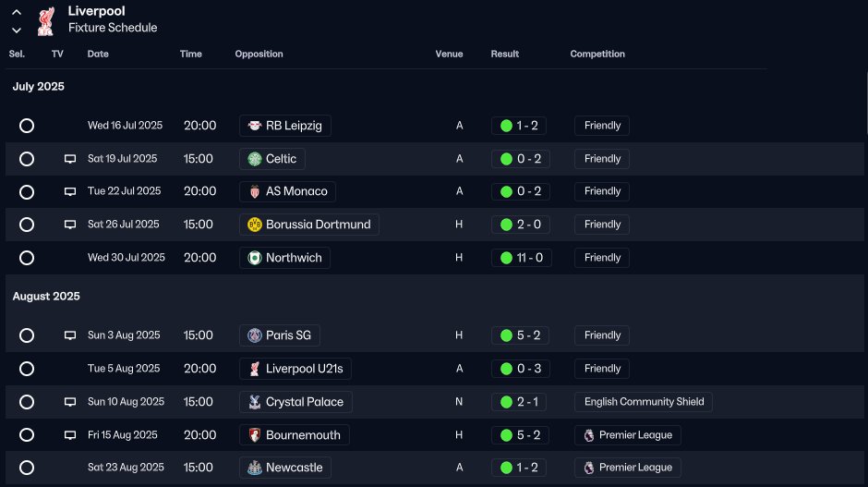Click the RB Leipzig team badge
Image resolution: width=868 pixels, height=487 pixels.
[x=255, y=126]
